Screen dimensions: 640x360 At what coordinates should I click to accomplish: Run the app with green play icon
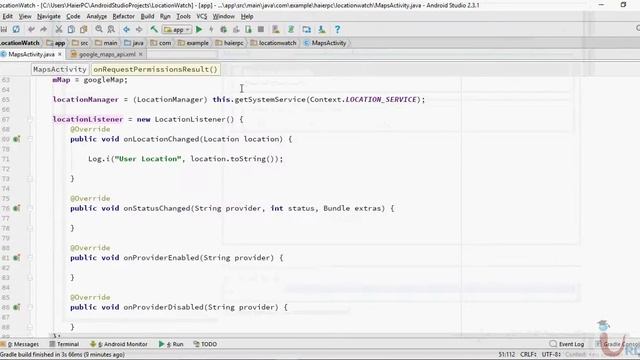click(199, 29)
